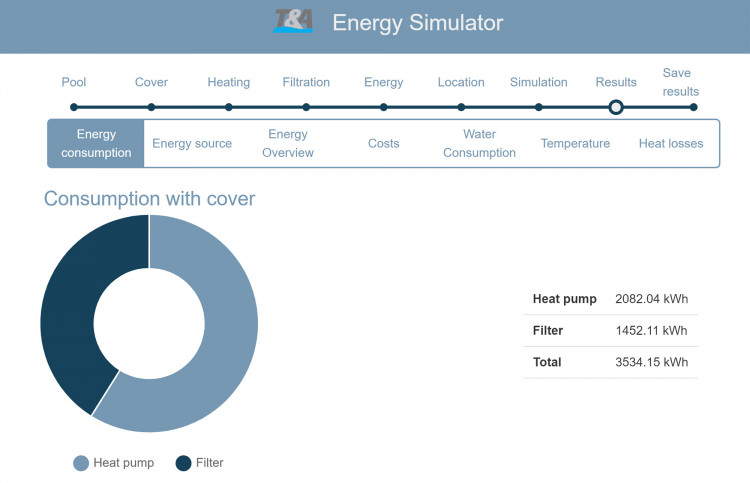Click the Pool progress dot
The height and width of the screenshot is (483, 750).
coord(74,107)
